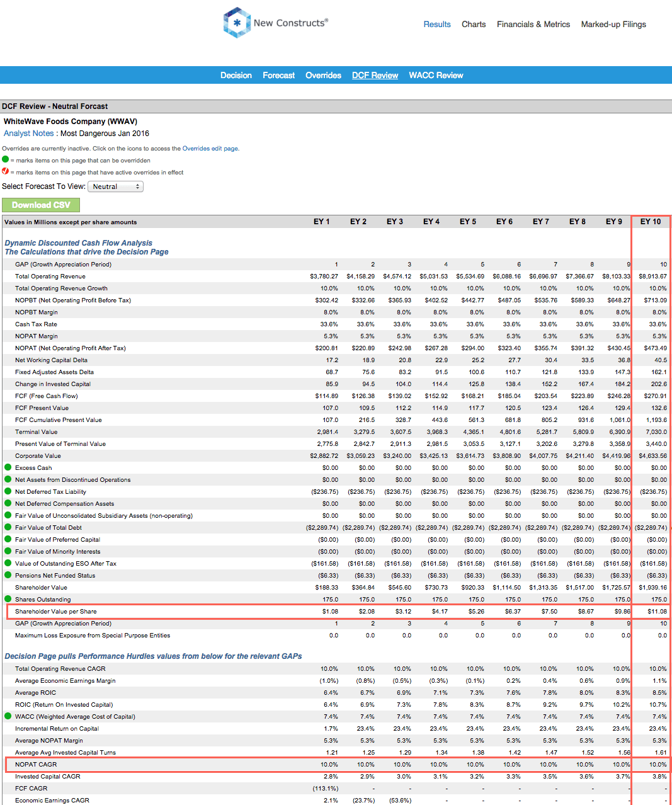Open the Results tab
Viewport: 672px width, 805px height.
point(437,25)
